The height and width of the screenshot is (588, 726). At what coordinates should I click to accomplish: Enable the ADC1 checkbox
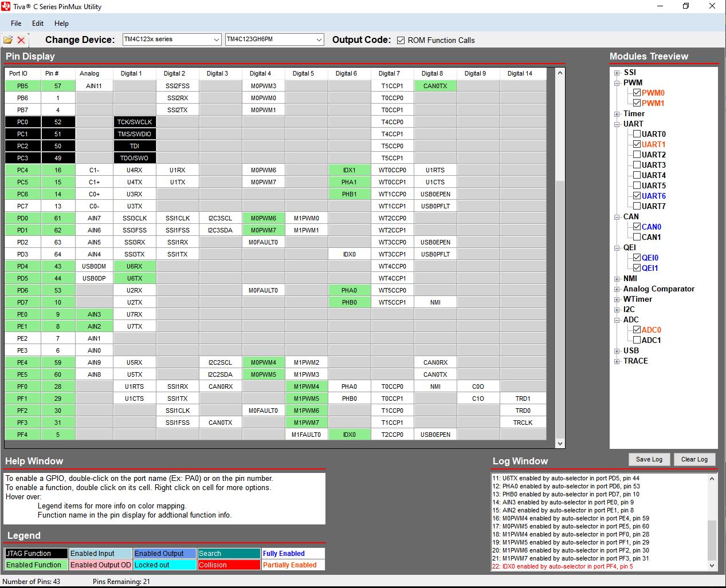(637, 340)
